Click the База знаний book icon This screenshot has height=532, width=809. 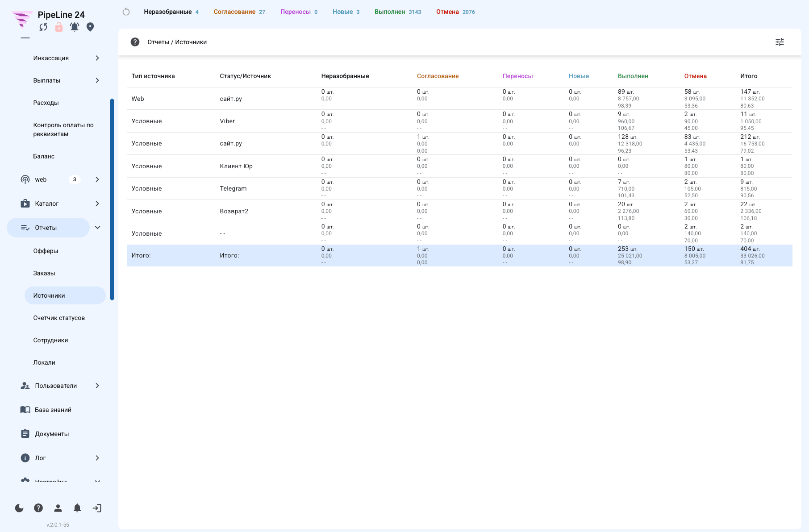pyautogui.click(x=25, y=410)
